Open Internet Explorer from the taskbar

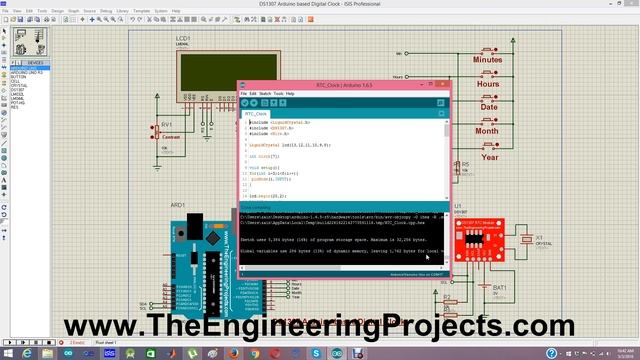(x=27, y=353)
